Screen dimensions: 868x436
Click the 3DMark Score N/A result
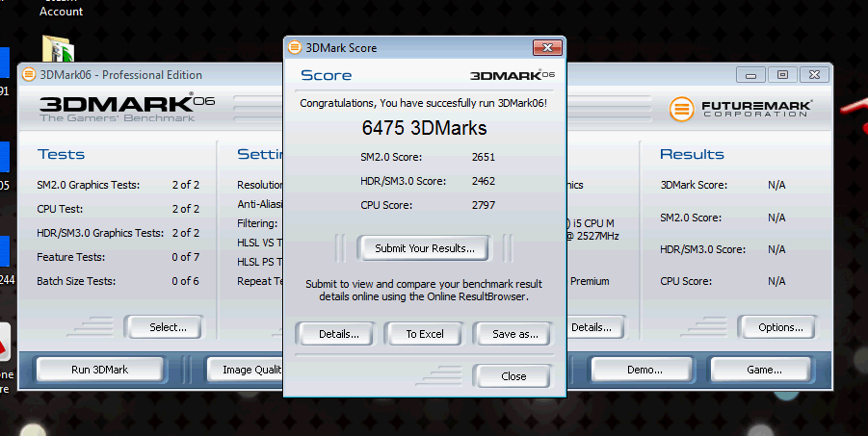(776, 186)
